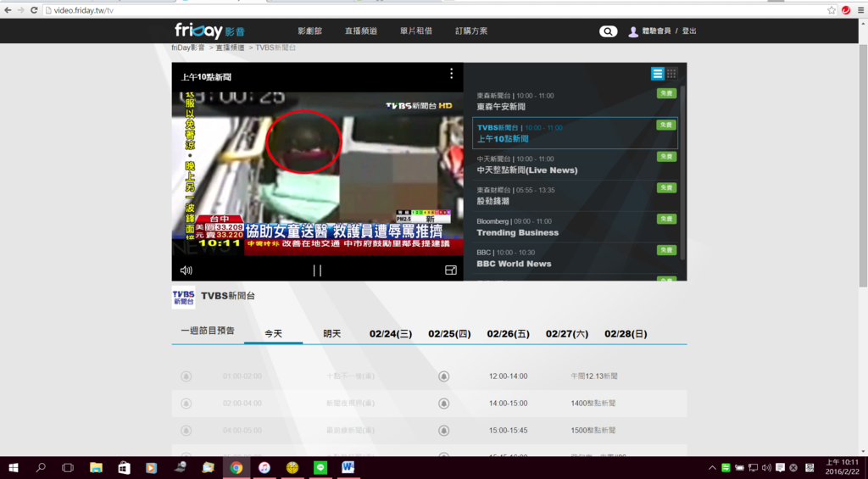Set reminder bell for 15:00-15:45 1500整點新聞
868x479 pixels.
pos(443,431)
